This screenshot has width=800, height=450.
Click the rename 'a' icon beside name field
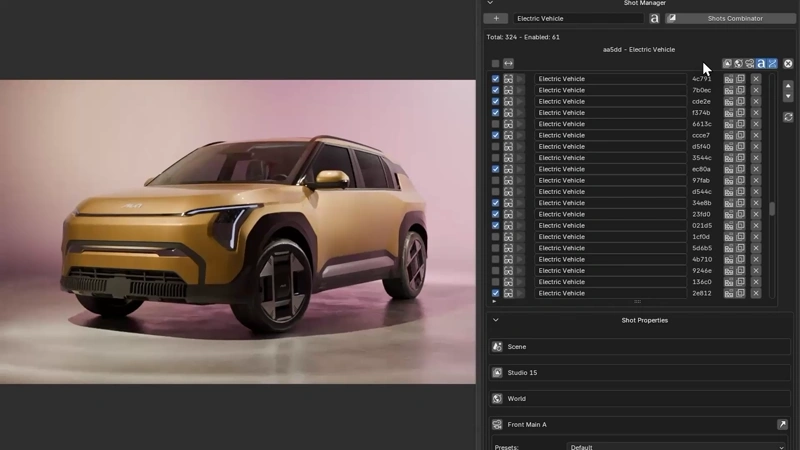pos(654,18)
